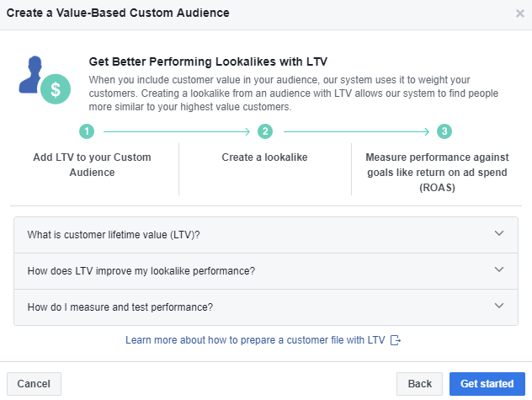Image resolution: width=532 pixels, height=400 pixels.
Task: Expand chevron for measure and test performance
Action: click(x=498, y=306)
